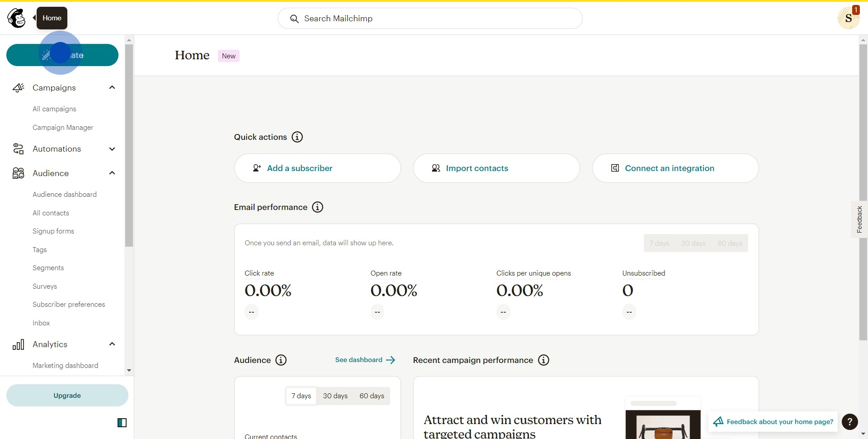This screenshot has height=439, width=868.
Task: Expand the Automations menu section
Action: point(112,149)
